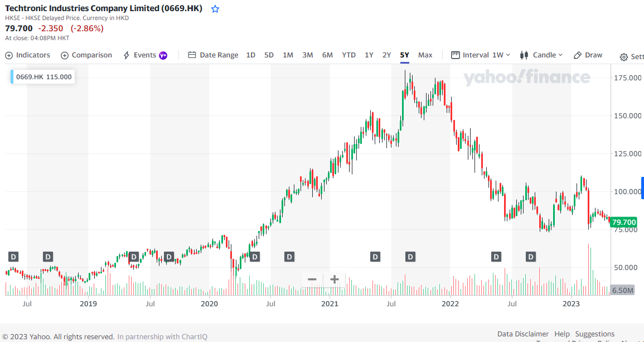This screenshot has height=342, width=644.
Task: Click the (-2.86%) percent change value
Action: pyautogui.click(x=87, y=28)
